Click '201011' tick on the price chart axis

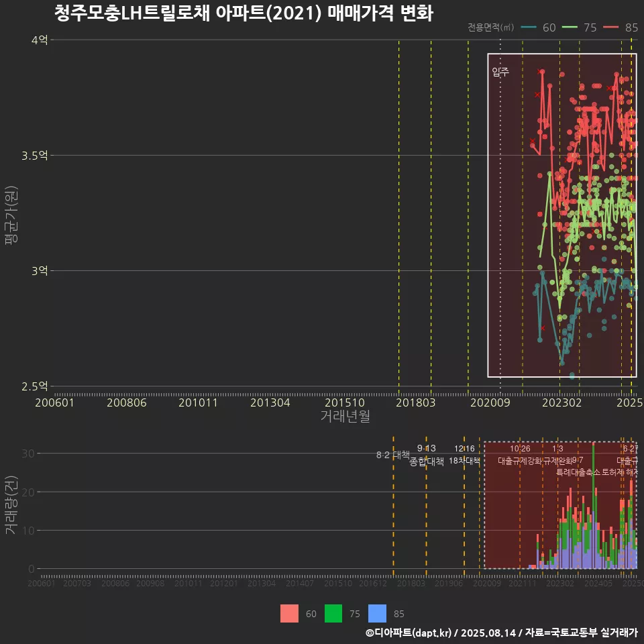[198, 402]
